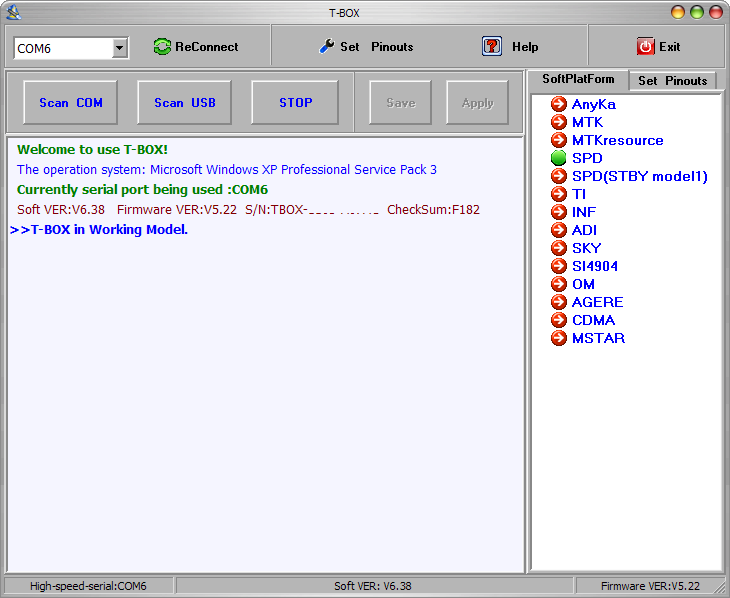Click the red arrow icon beside INF
Screen dimensions: 730x598
pos(558,212)
